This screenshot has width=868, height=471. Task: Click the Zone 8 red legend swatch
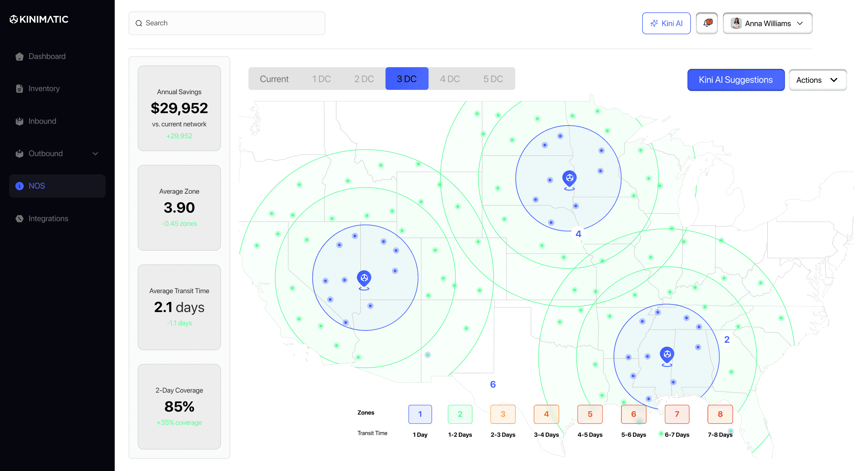[720, 414]
